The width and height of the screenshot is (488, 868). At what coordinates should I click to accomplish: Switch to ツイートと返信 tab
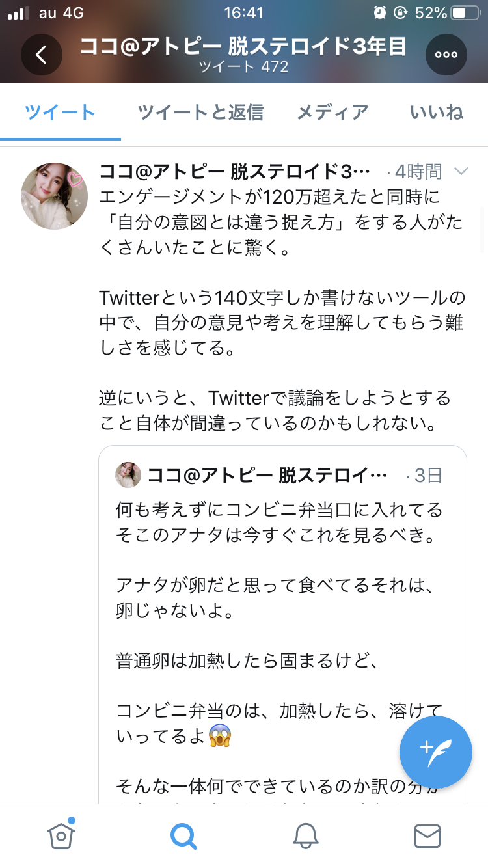pyautogui.click(x=200, y=113)
